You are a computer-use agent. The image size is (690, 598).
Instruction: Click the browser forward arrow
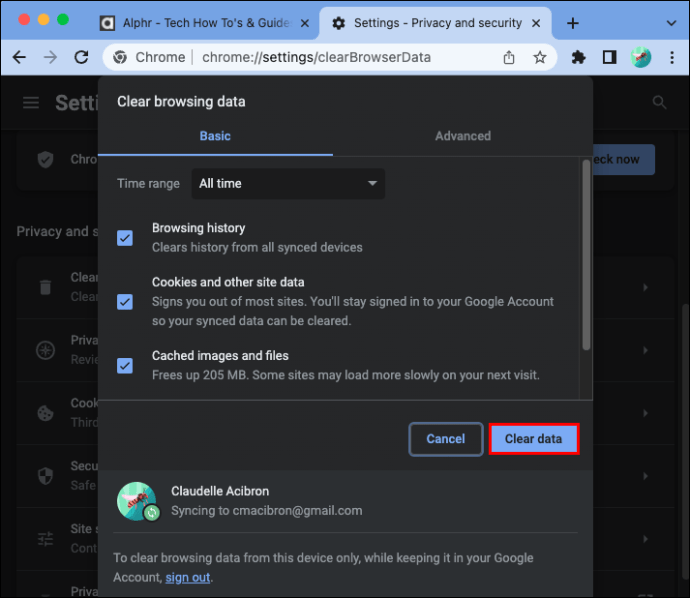(51, 57)
